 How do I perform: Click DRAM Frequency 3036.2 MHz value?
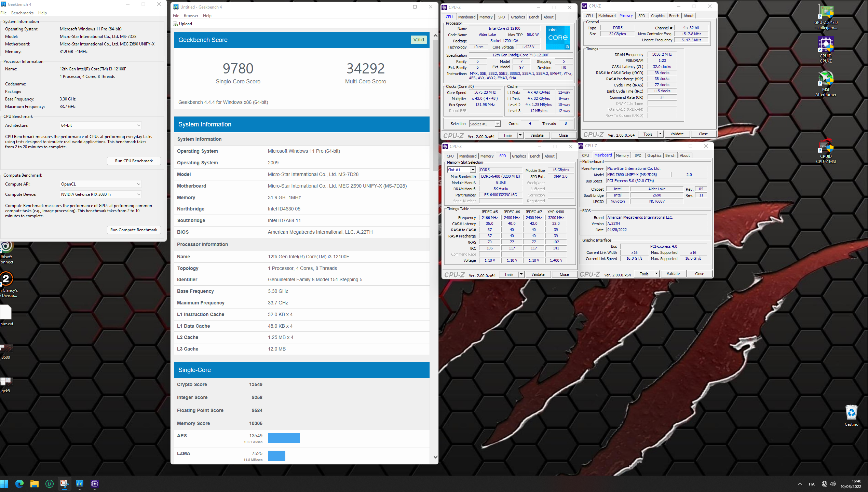click(662, 54)
